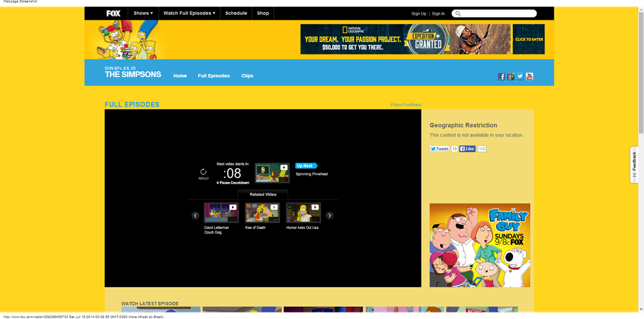Click the Player Feedback link
This screenshot has width=644, height=319.
click(x=406, y=105)
